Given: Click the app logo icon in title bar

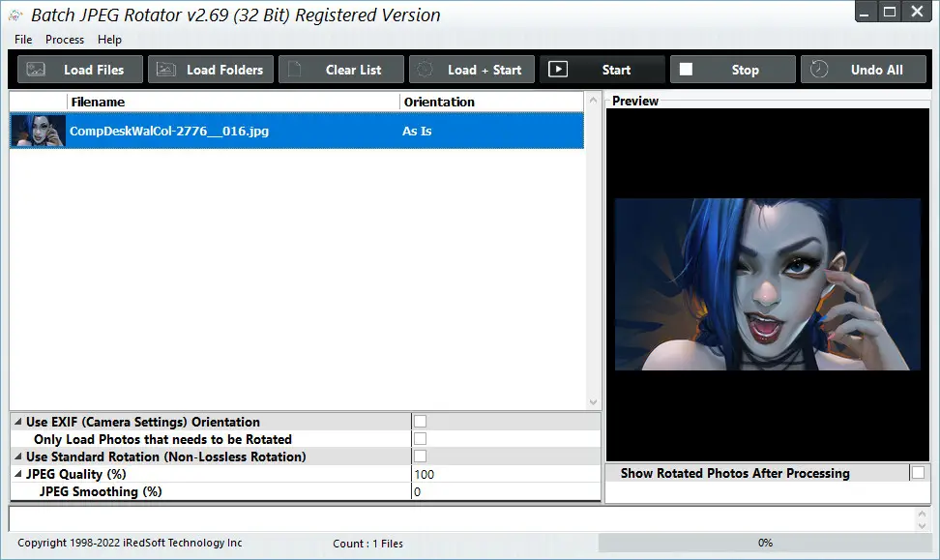Looking at the screenshot, I should pos(15,15).
